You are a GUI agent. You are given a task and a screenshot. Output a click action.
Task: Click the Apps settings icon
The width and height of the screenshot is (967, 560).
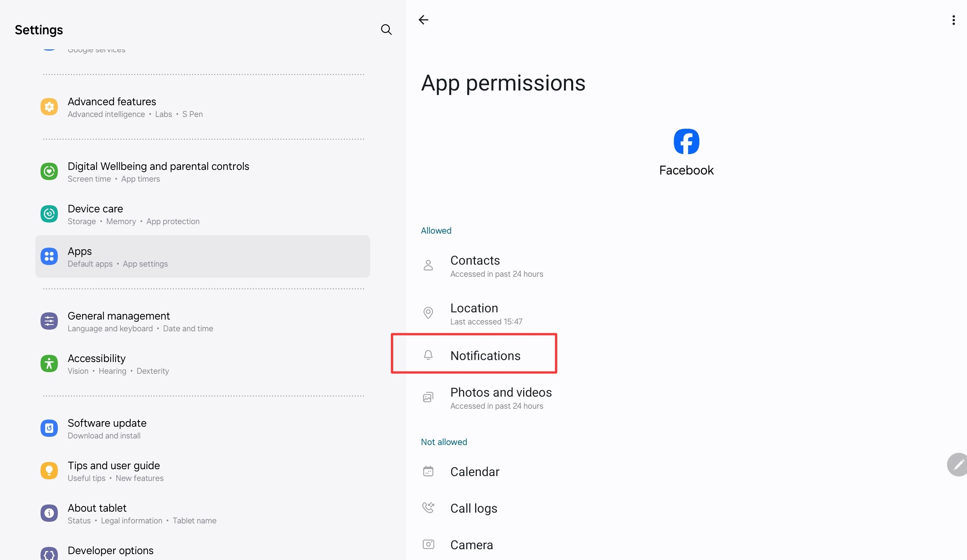[x=49, y=256]
